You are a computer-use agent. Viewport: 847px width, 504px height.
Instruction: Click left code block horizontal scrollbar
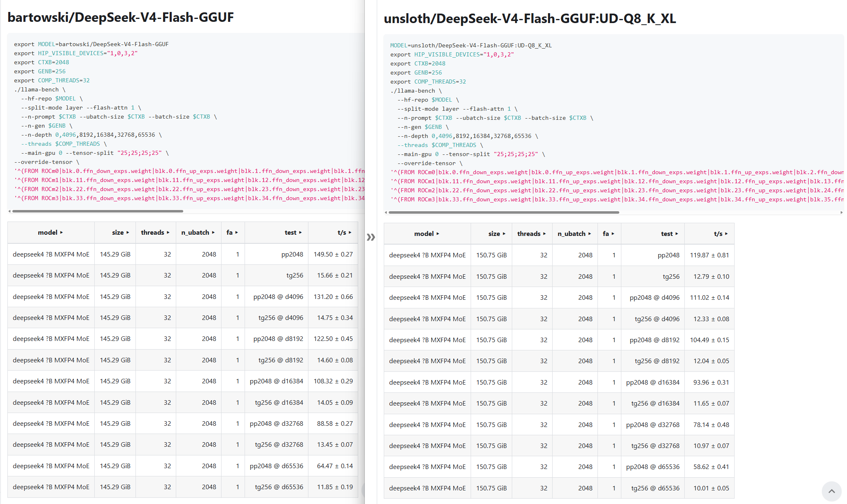click(98, 211)
